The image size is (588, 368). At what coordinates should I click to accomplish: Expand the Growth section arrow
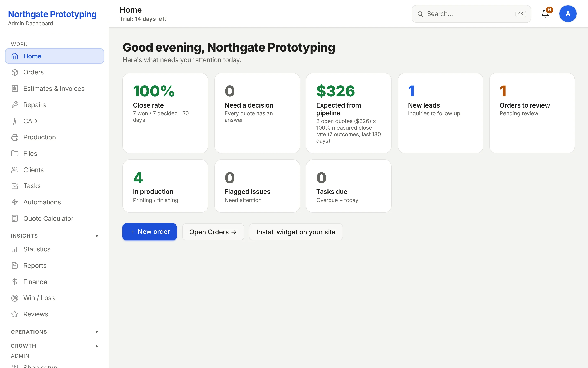pos(97,346)
